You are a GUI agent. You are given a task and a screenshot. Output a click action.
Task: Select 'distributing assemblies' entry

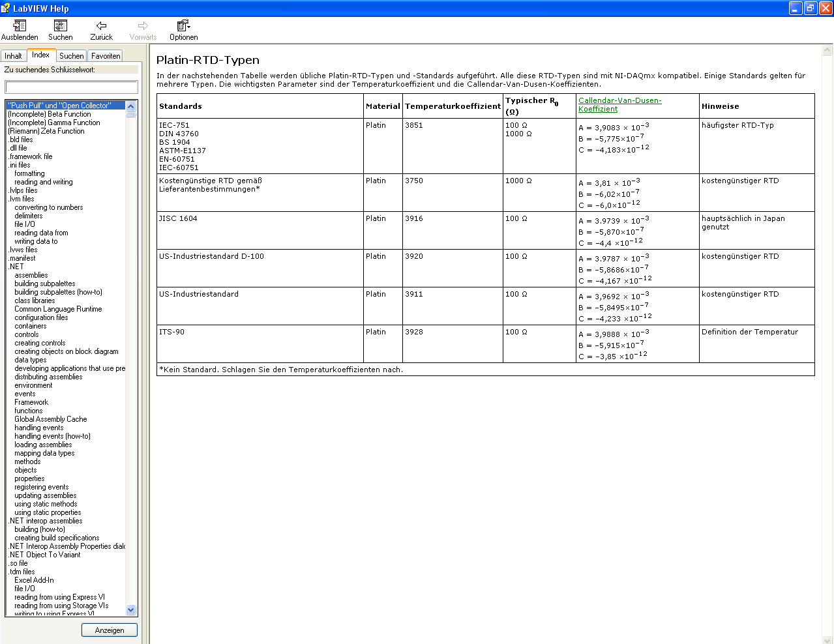[48, 377]
